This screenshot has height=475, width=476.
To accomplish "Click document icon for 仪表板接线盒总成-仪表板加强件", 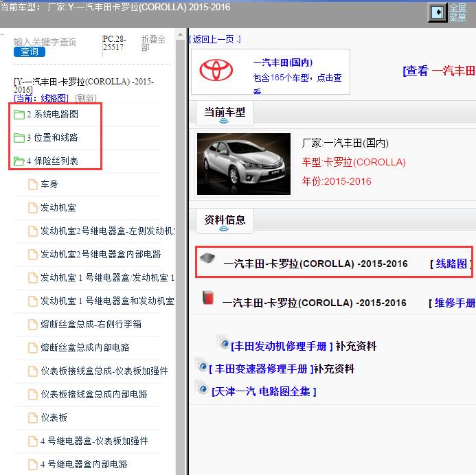I will tap(33, 371).
